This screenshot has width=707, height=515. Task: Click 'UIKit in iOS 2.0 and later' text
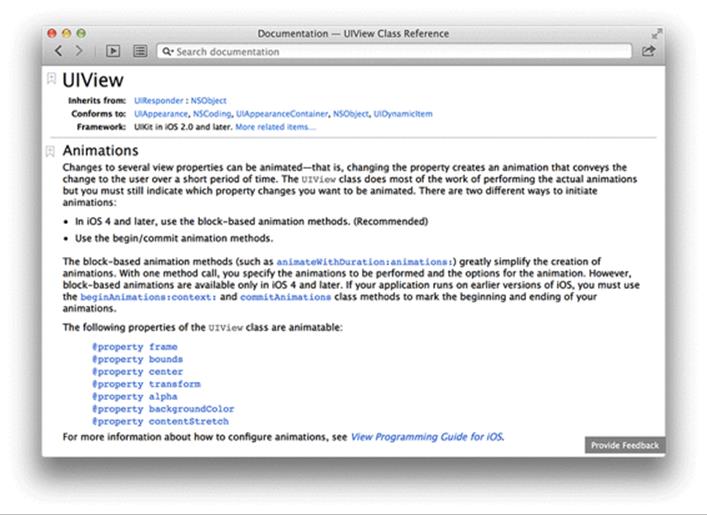pyautogui.click(x=183, y=127)
